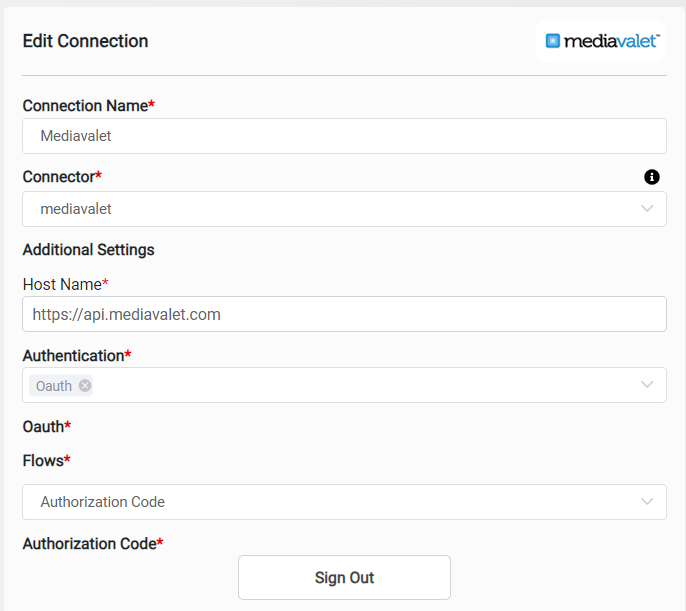Click the Edit Connection heading
This screenshot has width=686, height=611.
click(85, 41)
